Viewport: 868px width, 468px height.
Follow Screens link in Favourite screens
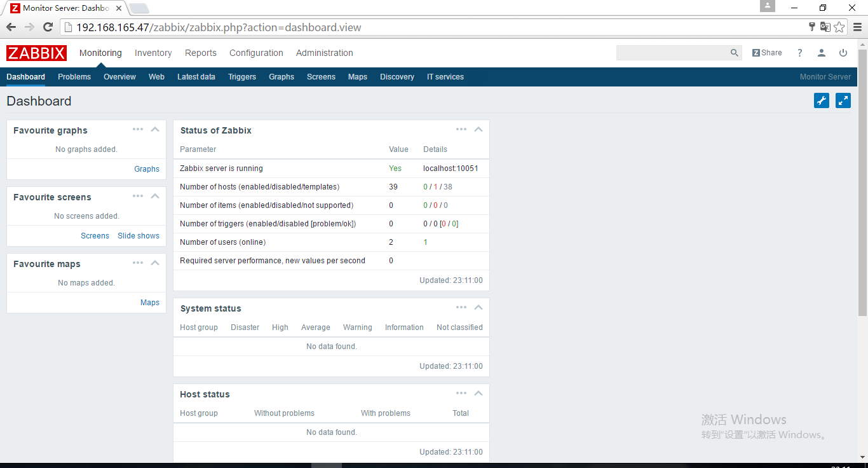tap(95, 236)
